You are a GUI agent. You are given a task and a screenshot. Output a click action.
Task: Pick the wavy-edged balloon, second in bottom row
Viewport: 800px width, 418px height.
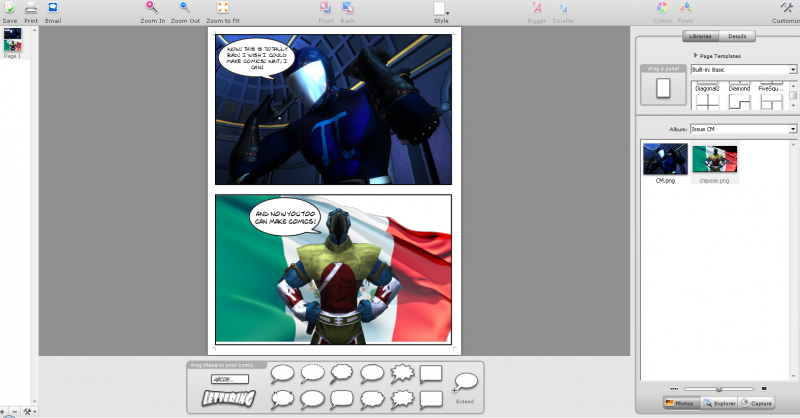312,399
